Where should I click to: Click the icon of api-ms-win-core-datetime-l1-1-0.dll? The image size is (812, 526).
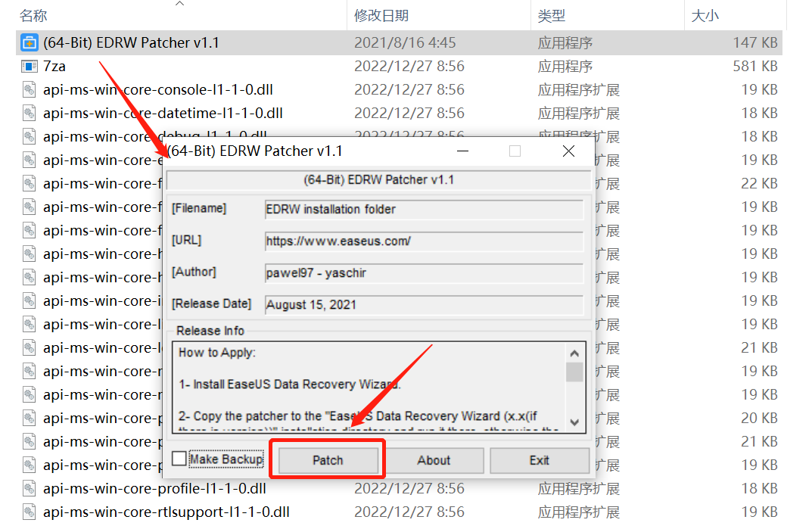click(x=30, y=113)
